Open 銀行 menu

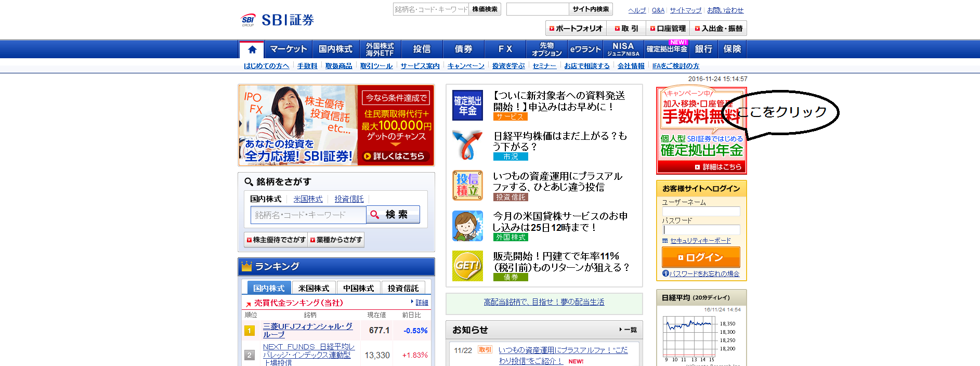pyautogui.click(x=703, y=49)
